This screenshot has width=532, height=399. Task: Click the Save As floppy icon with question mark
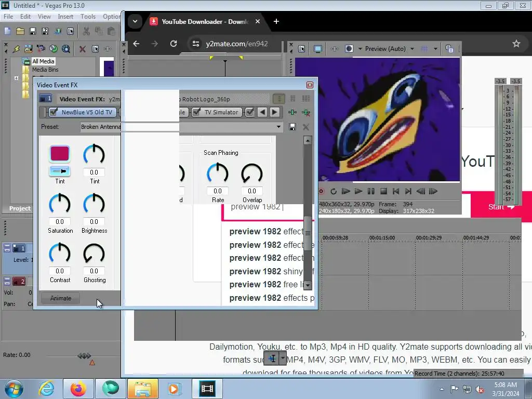tap(45, 31)
